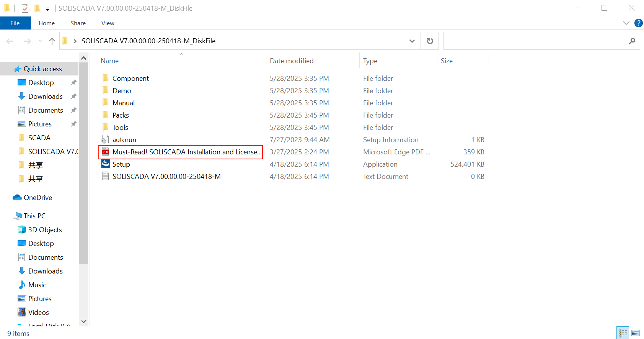Select the autorun setup information file
644x339 pixels.
124,140
